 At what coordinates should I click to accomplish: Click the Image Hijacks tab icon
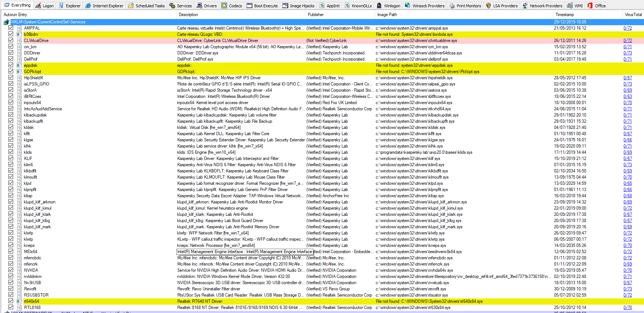point(285,5)
